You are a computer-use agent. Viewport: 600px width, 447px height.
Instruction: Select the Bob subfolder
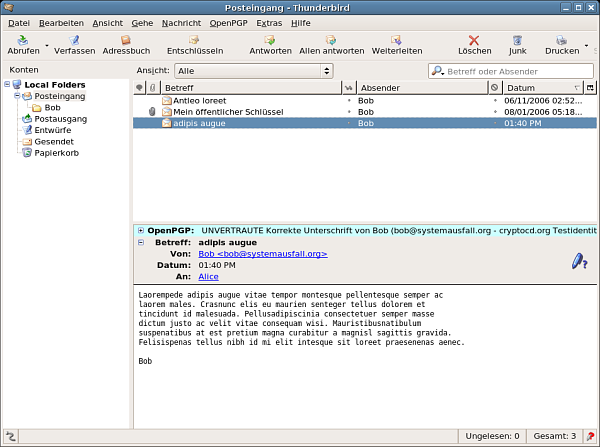tap(52, 108)
